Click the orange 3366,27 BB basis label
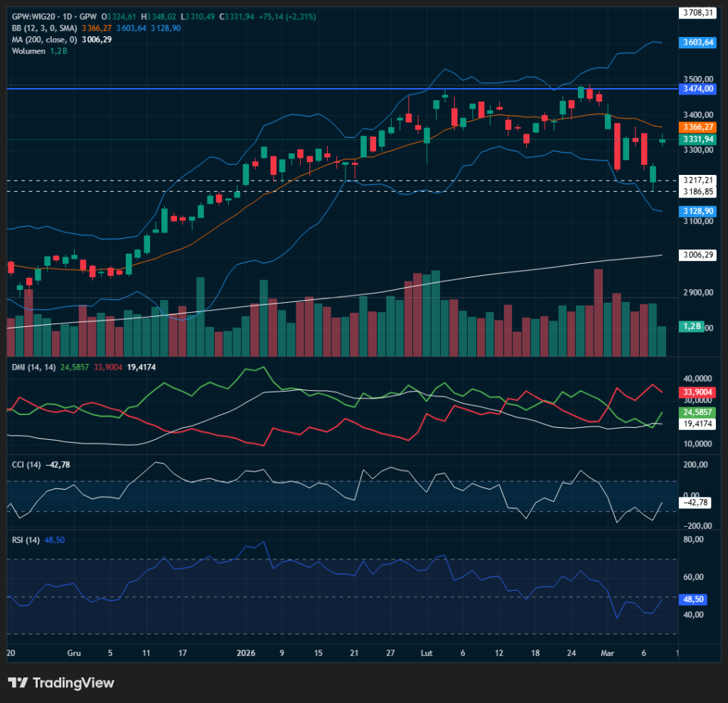Screen dimensions: 728x703 [x=697, y=127]
